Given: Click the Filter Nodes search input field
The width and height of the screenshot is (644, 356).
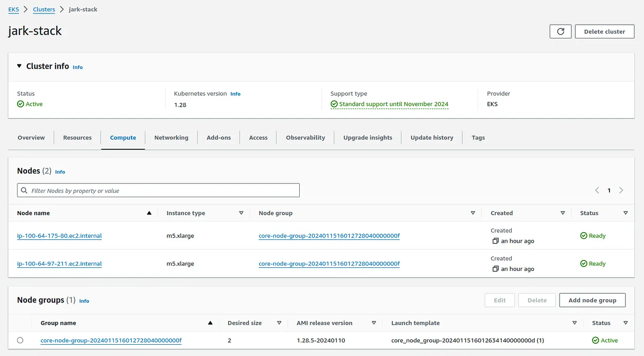Looking at the screenshot, I should pyautogui.click(x=158, y=191).
